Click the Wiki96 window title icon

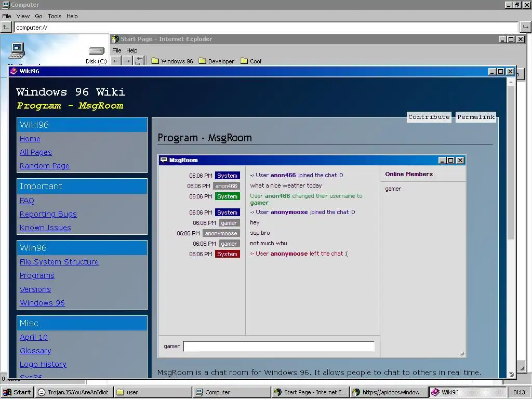point(14,71)
